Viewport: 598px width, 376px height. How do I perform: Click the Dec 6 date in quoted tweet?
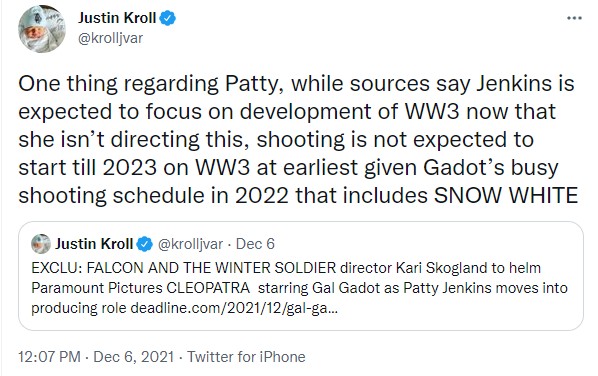tap(255, 244)
